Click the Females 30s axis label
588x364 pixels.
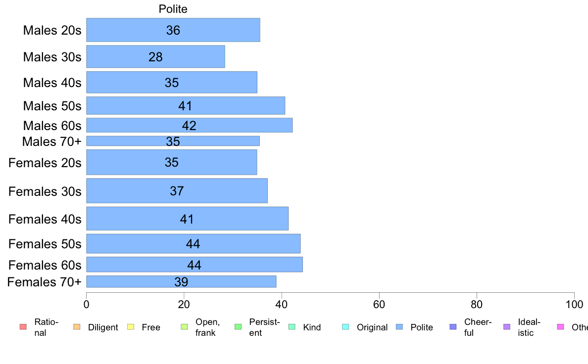click(45, 191)
